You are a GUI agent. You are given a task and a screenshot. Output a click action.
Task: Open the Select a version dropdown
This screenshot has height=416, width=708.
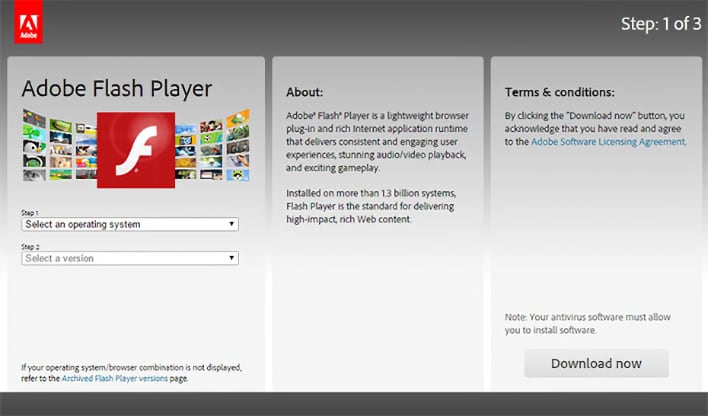(130, 258)
